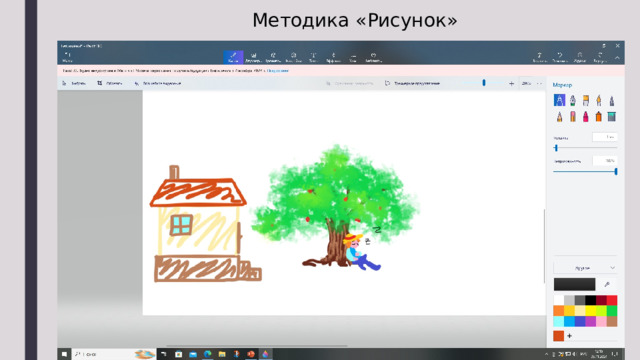The width and height of the screenshot is (640, 360).
Task: Follow the link in the pink banner
Action: [278, 71]
